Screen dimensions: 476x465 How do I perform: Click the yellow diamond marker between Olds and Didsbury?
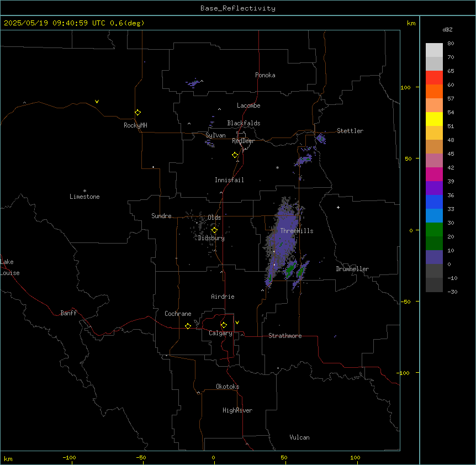(214, 230)
